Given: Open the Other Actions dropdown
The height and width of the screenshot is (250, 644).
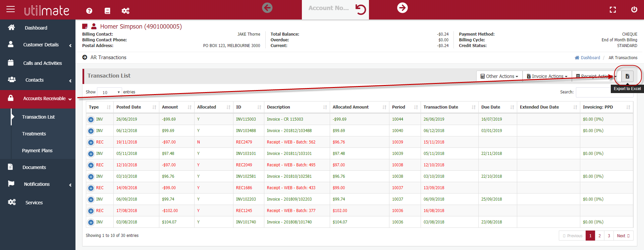Looking at the screenshot, I should (x=499, y=76).
